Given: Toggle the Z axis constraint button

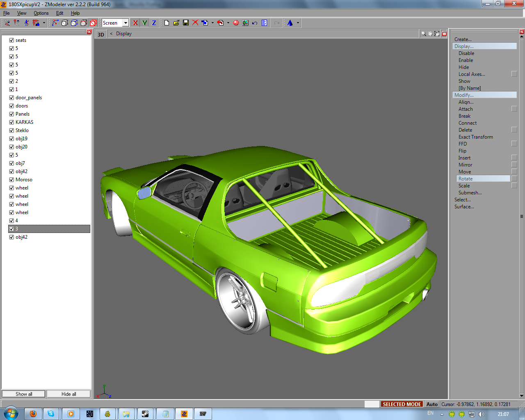Looking at the screenshot, I should [x=154, y=23].
